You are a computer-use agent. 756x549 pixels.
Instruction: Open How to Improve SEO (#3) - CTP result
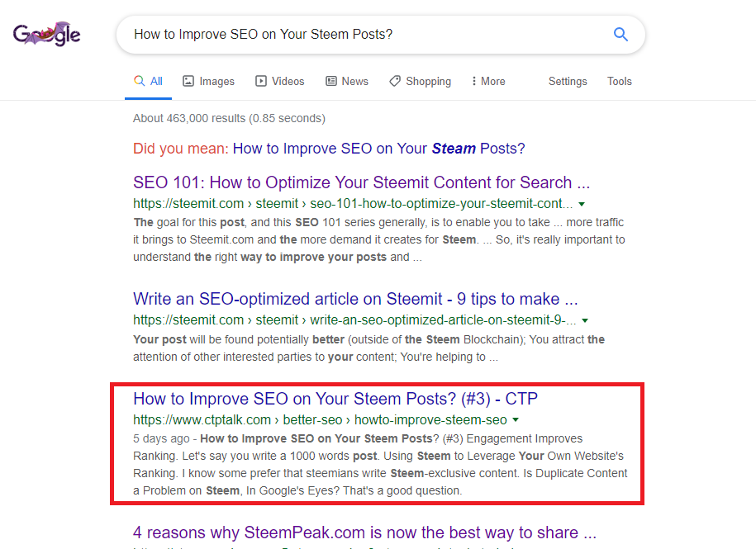[335, 399]
